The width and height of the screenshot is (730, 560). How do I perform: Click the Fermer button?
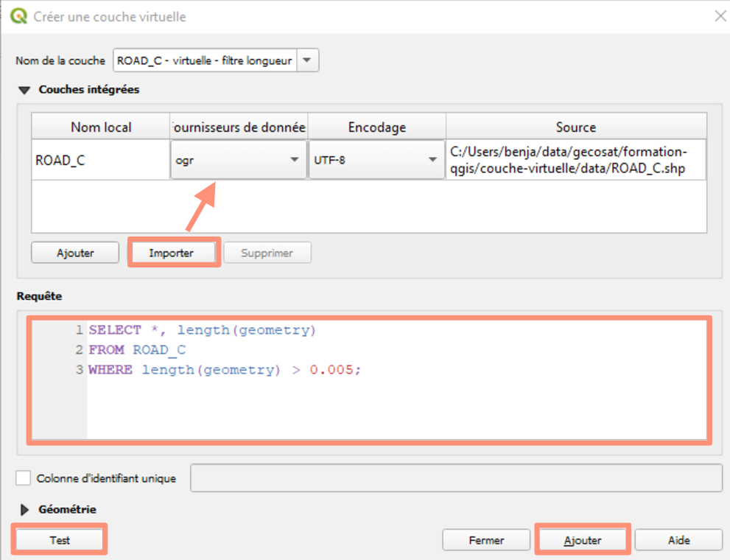pos(486,540)
